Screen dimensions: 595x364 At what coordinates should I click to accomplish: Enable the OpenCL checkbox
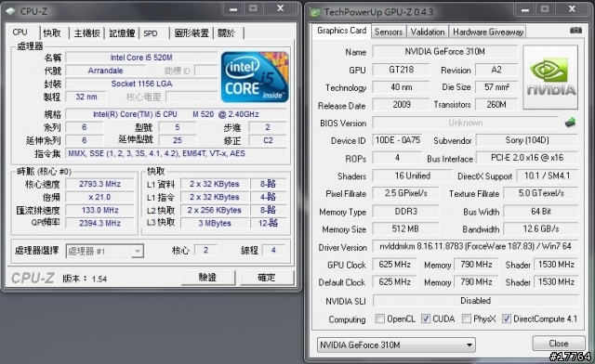click(x=379, y=318)
